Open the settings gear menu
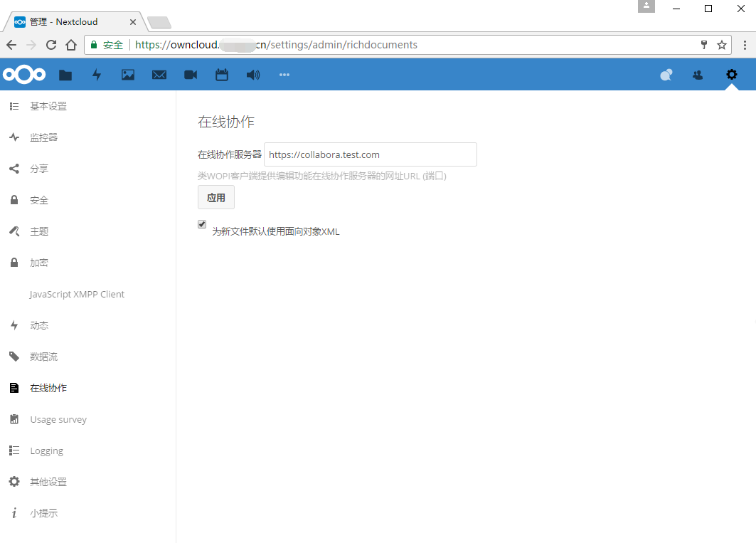Screen dimensions: 756x543 point(732,74)
